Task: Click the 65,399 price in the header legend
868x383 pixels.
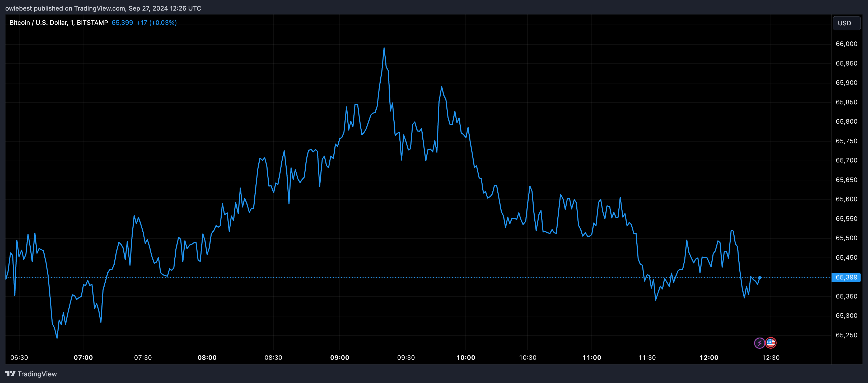Action: click(x=122, y=22)
